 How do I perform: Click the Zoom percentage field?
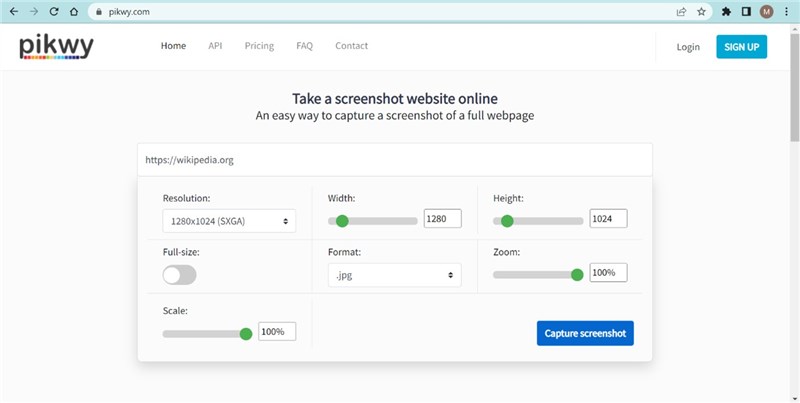point(608,272)
